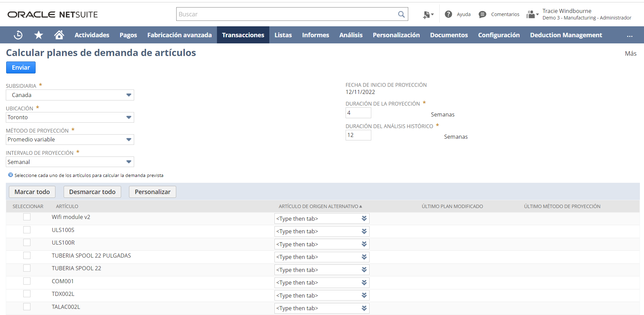Click the search magnifier icon

point(401,14)
